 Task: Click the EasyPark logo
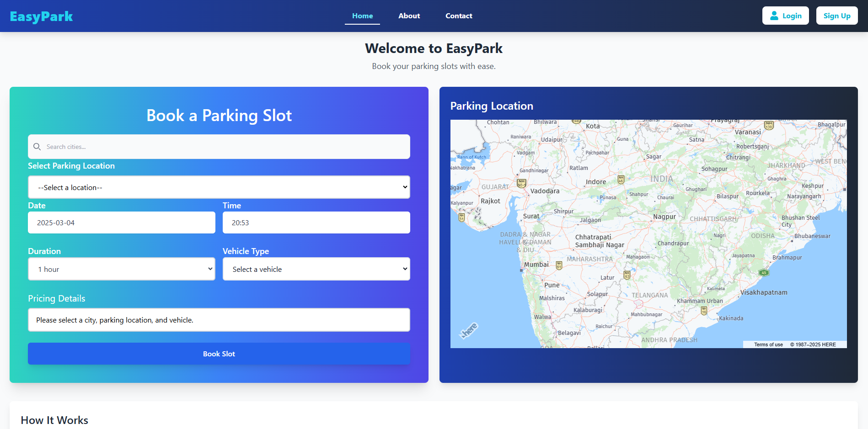[x=41, y=16]
